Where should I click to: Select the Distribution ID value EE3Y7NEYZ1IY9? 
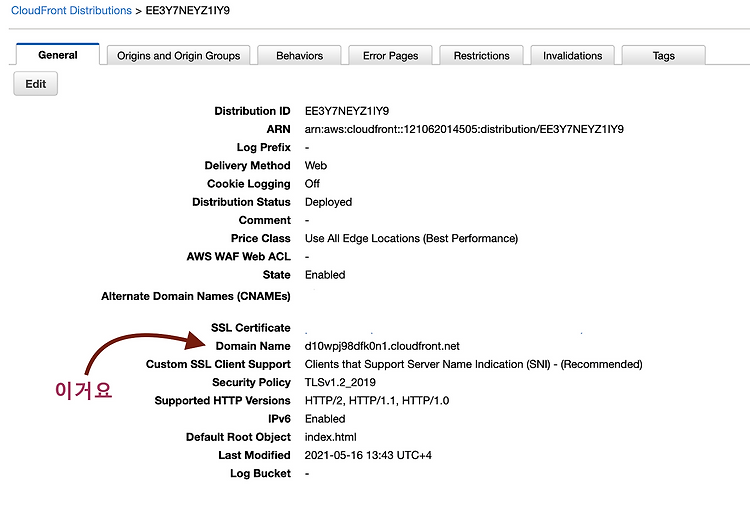(347, 111)
